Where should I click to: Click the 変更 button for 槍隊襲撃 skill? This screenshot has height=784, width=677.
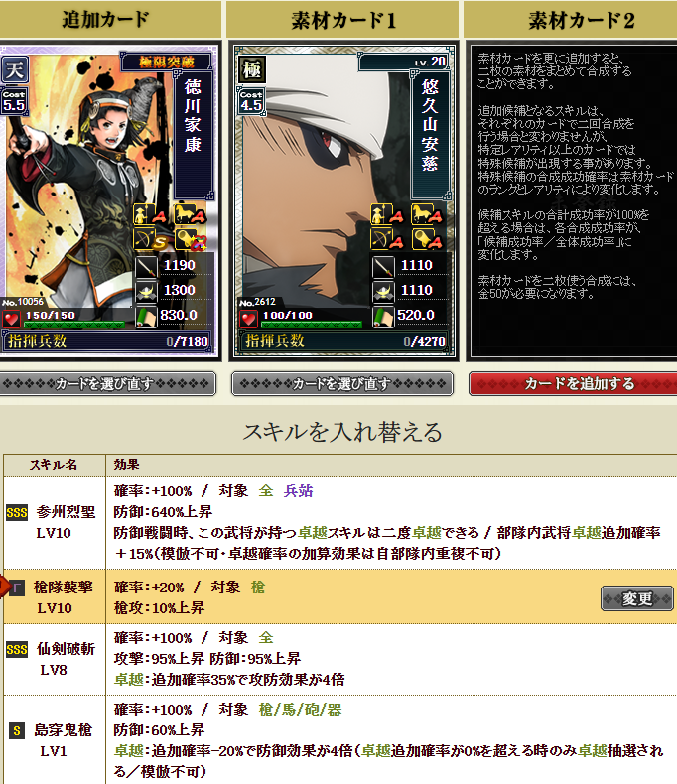coord(636,598)
